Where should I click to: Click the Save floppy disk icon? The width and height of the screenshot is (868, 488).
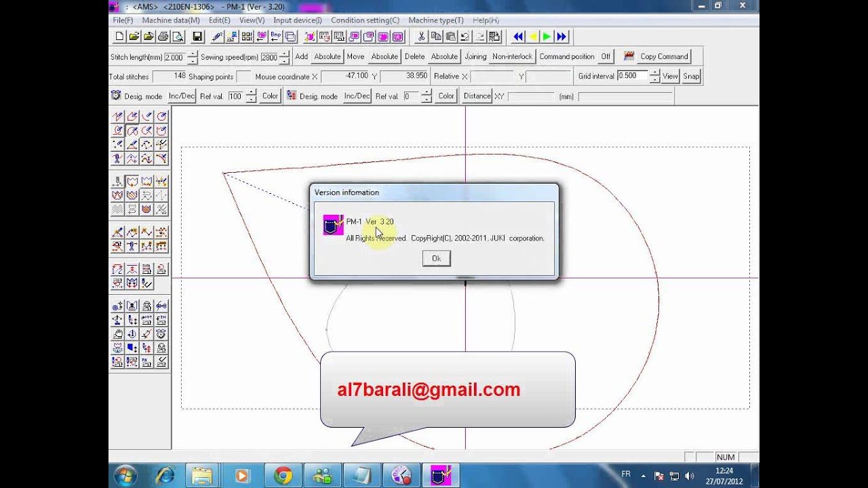[197, 37]
